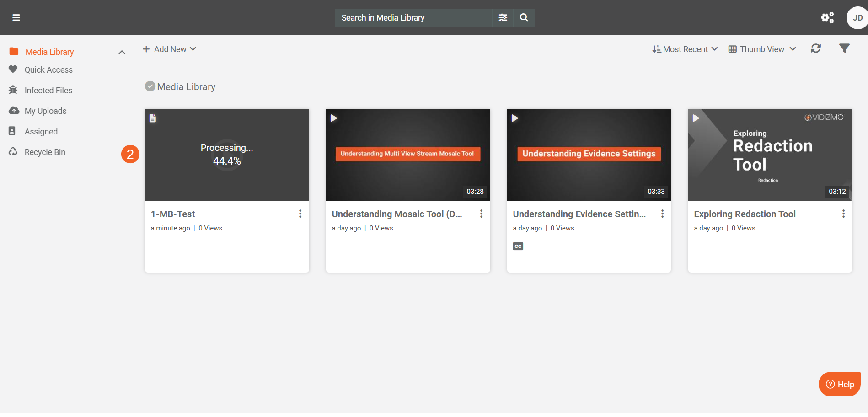
Task: Open Recycle Bin from sidebar
Action: coord(45,152)
